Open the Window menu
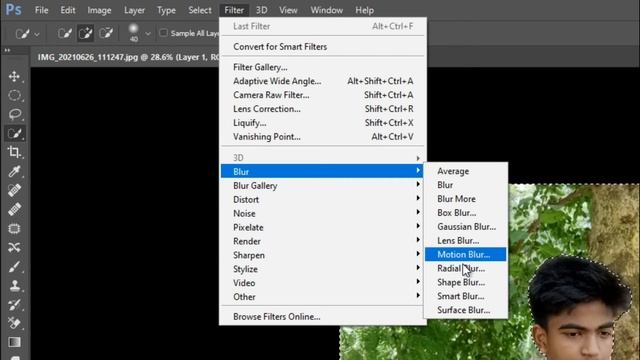 pos(327,10)
